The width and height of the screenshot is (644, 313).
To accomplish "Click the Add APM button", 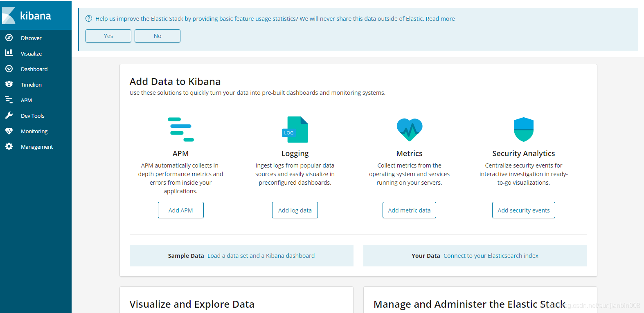I will pyautogui.click(x=181, y=210).
